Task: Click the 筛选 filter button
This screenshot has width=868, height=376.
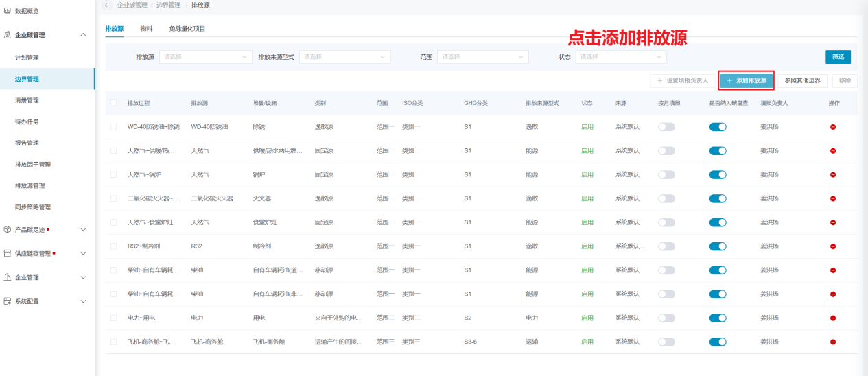Action: 838,57
